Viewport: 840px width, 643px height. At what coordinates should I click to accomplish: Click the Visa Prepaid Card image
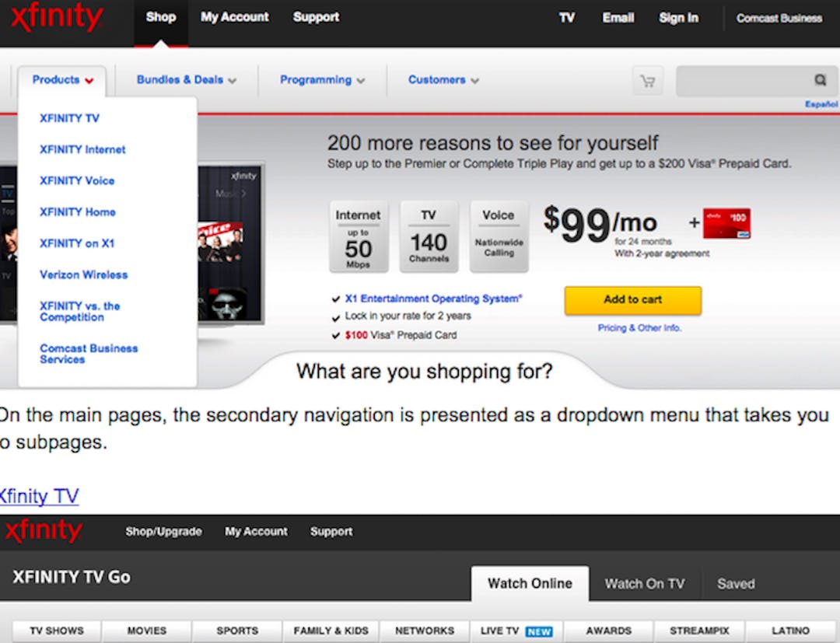[x=726, y=224]
